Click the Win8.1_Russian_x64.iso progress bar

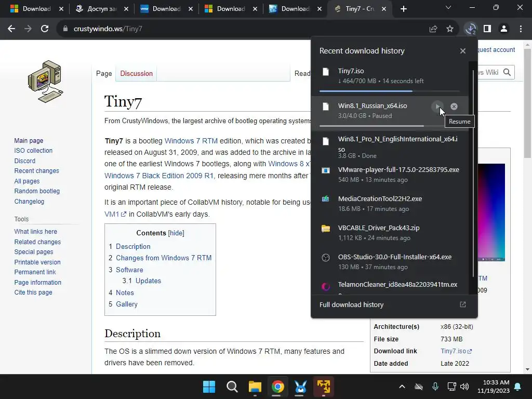click(x=383, y=126)
